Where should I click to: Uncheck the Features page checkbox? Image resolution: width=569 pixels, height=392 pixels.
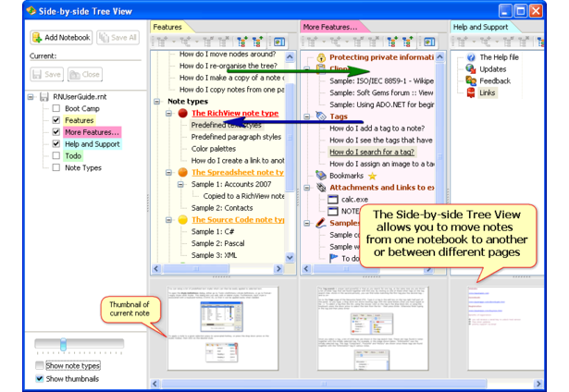(x=56, y=120)
